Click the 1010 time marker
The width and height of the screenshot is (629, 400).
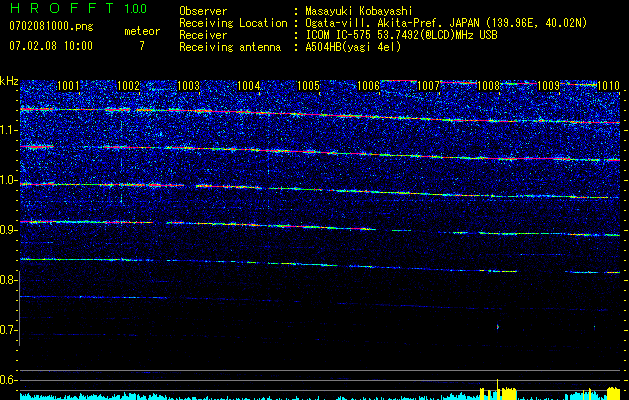(x=609, y=86)
